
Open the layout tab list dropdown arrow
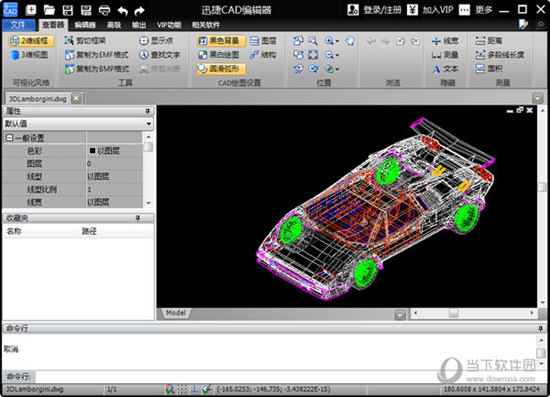[x=400, y=315]
